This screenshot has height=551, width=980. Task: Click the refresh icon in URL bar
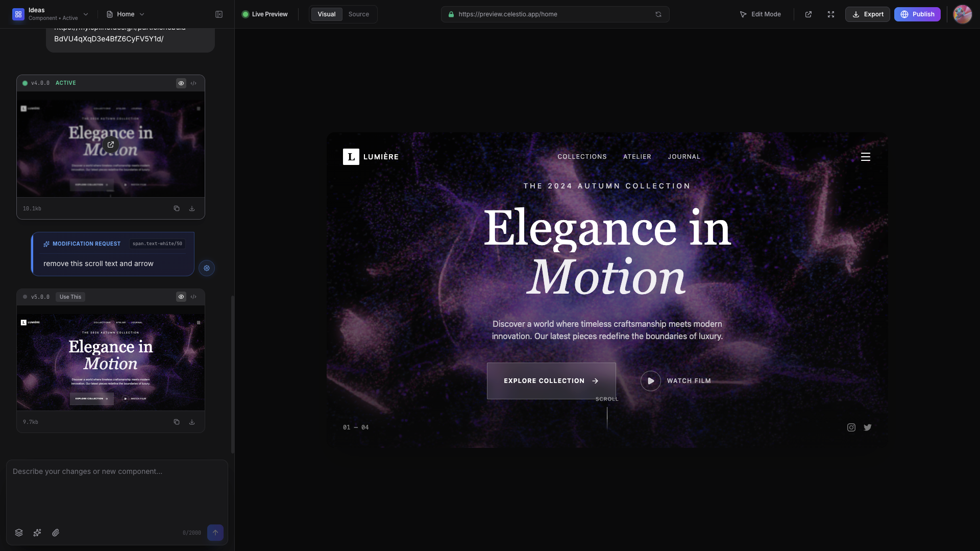pos(658,14)
